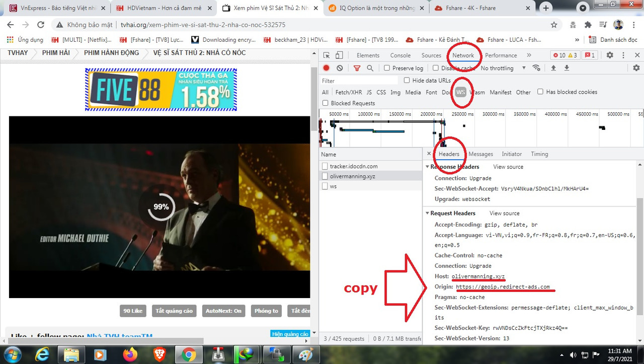Image resolution: width=644 pixels, height=364 pixels.
Task: Click the Windows Start button
Action: [13, 354]
